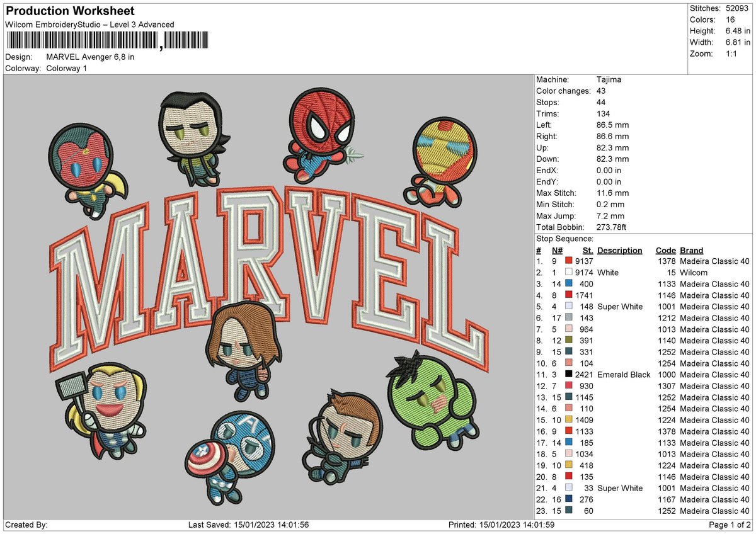The height and width of the screenshot is (534, 756).
Task: Pick the black Emerald Black swatch in row 11
Action: pyautogui.click(x=568, y=375)
